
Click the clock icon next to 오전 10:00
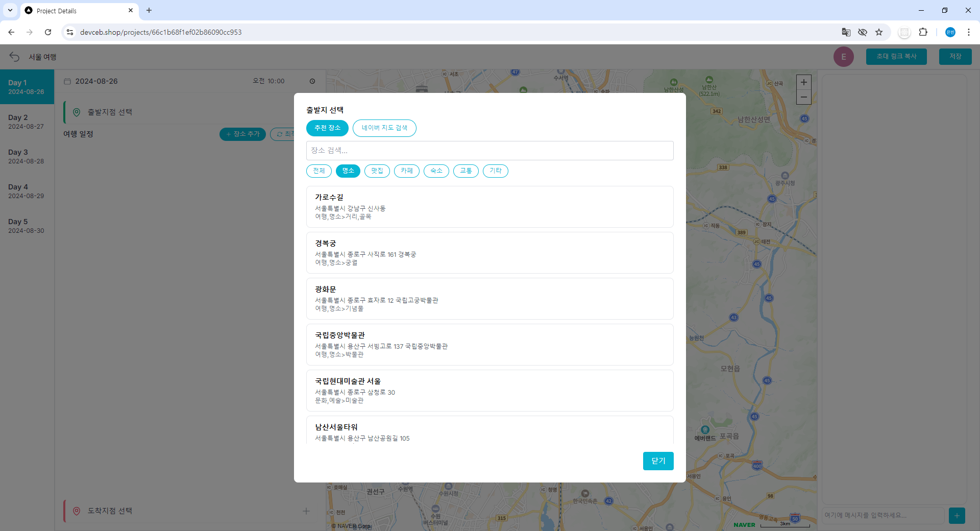tap(312, 81)
